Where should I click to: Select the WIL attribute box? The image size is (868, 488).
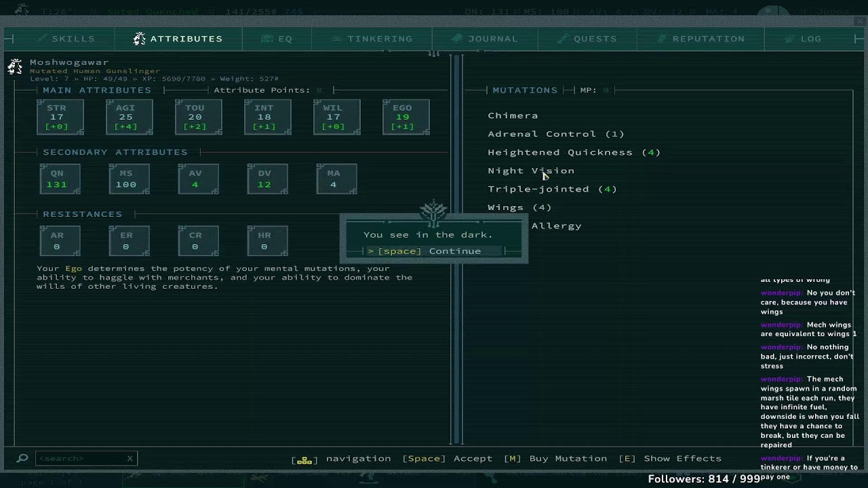[337, 117]
